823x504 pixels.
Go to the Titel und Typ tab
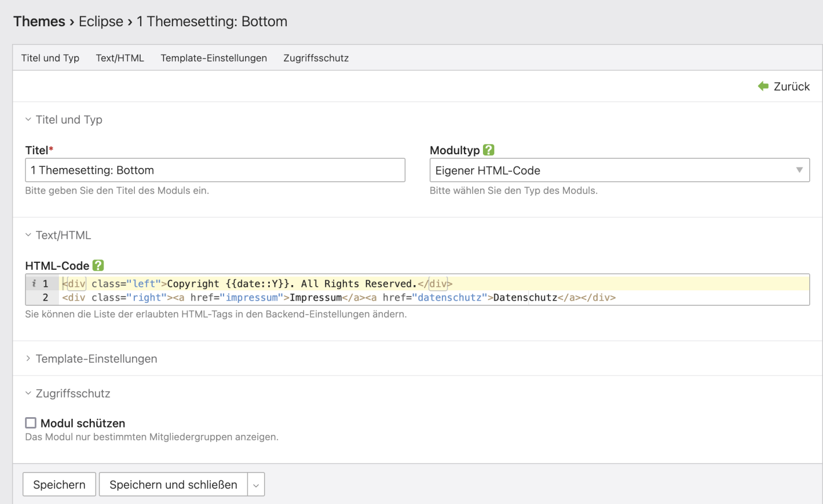[50, 58]
